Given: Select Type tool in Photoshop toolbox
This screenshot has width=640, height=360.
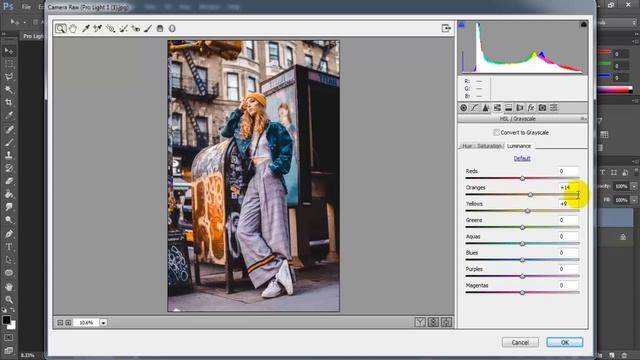Looking at the screenshot, I should click(x=9, y=247).
